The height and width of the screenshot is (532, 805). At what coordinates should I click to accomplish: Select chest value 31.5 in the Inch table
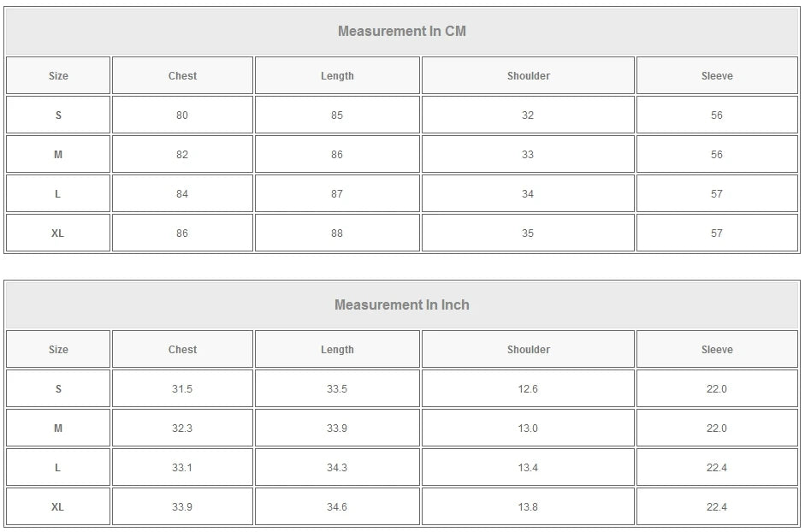pyautogui.click(x=182, y=389)
